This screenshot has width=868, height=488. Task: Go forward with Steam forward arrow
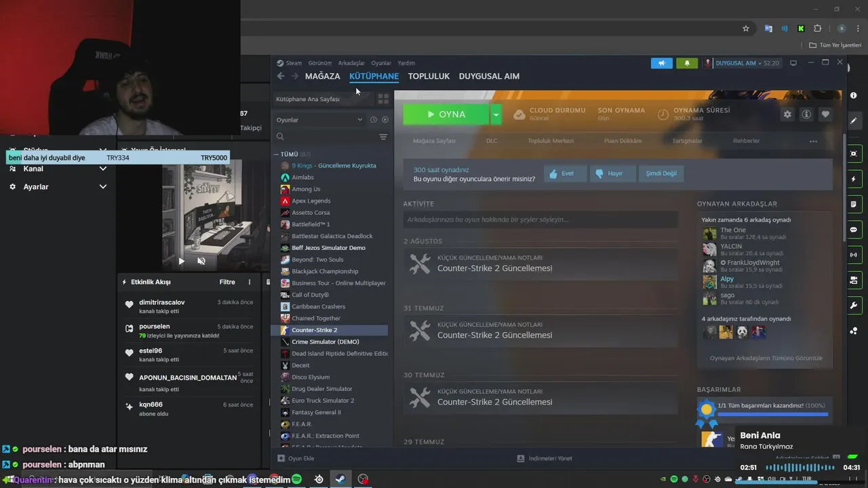pyautogui.click(x=294, y=76)
